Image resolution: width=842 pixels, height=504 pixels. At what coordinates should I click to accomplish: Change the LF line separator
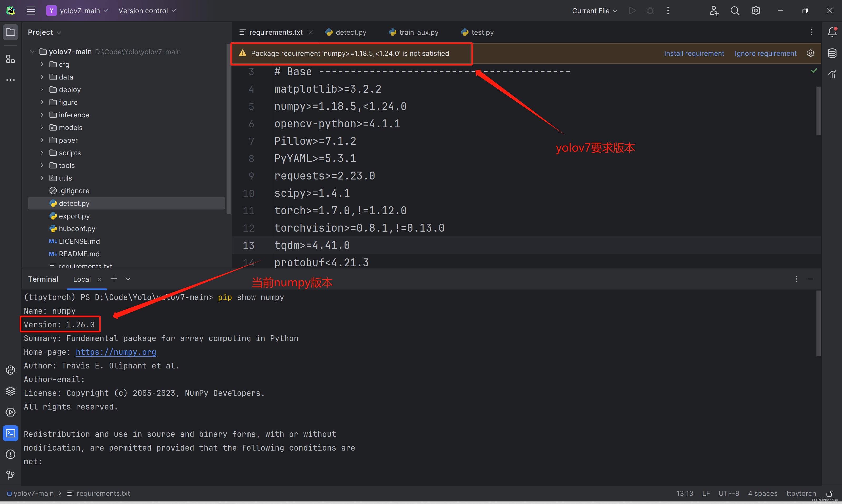(x=706, y=493)
